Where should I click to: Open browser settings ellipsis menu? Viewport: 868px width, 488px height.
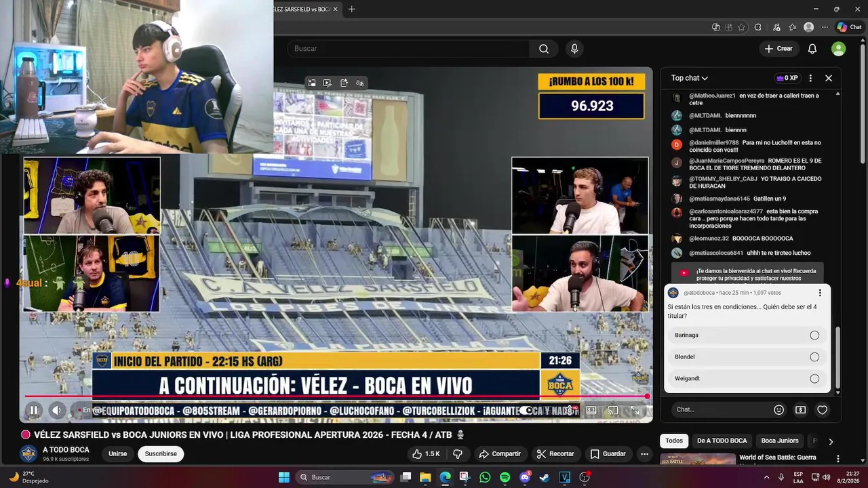[x=825, y=27]
